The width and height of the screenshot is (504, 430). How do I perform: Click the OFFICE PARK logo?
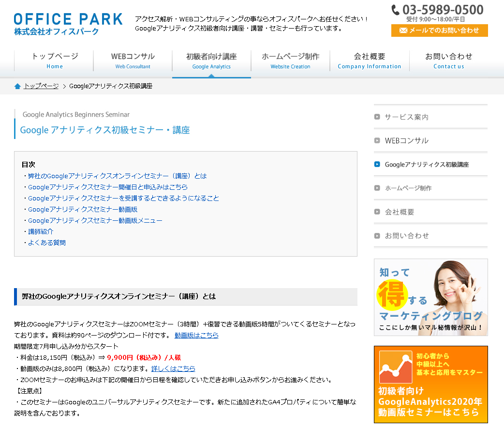pyautogui.click(x=68, y=24)
